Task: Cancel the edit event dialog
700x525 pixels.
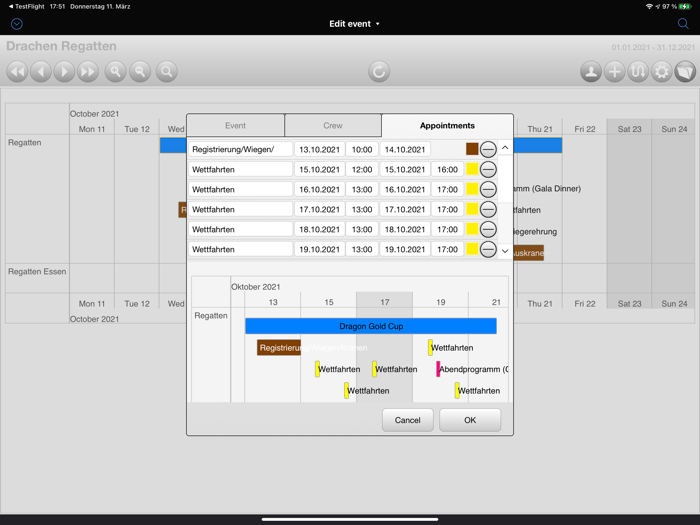Action: point(408,420)
